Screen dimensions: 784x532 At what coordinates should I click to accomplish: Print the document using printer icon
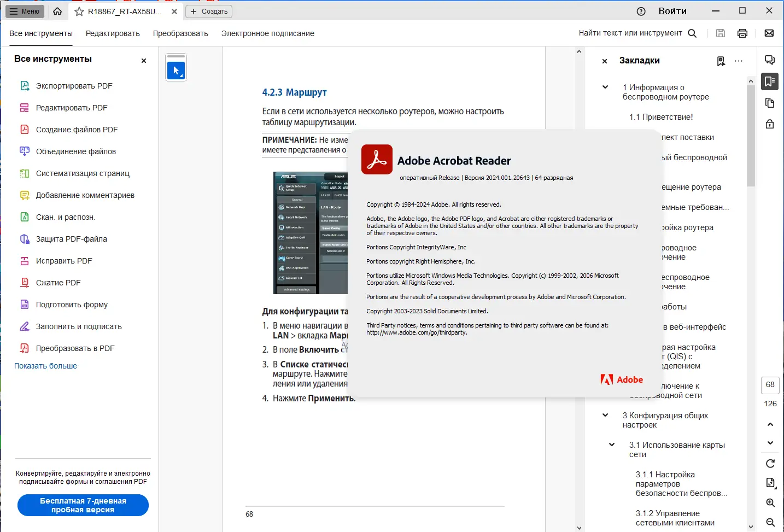point(742,33)
